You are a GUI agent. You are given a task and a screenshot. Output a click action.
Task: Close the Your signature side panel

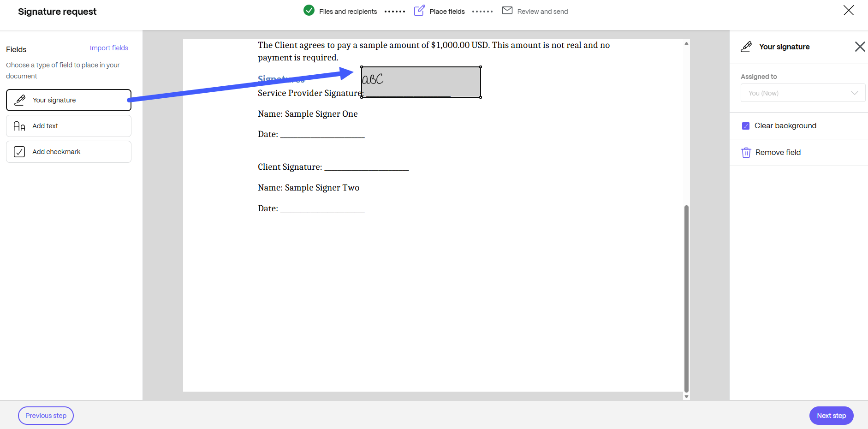tap(860, 46)
